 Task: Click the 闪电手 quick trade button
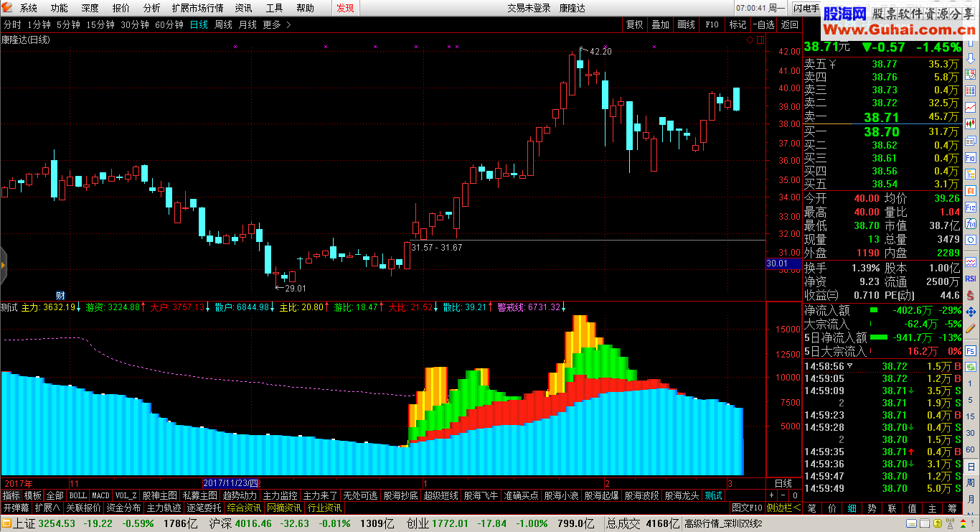[806, 8]
